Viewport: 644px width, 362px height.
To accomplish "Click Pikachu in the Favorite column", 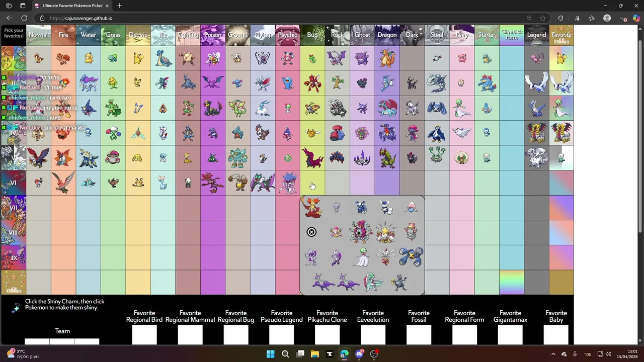I will tap(561, 58).
